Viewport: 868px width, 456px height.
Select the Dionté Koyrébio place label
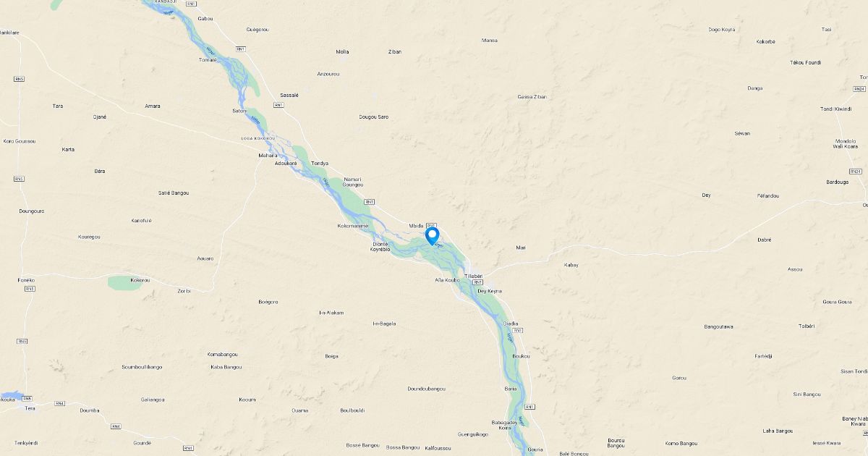pos(380,246)
